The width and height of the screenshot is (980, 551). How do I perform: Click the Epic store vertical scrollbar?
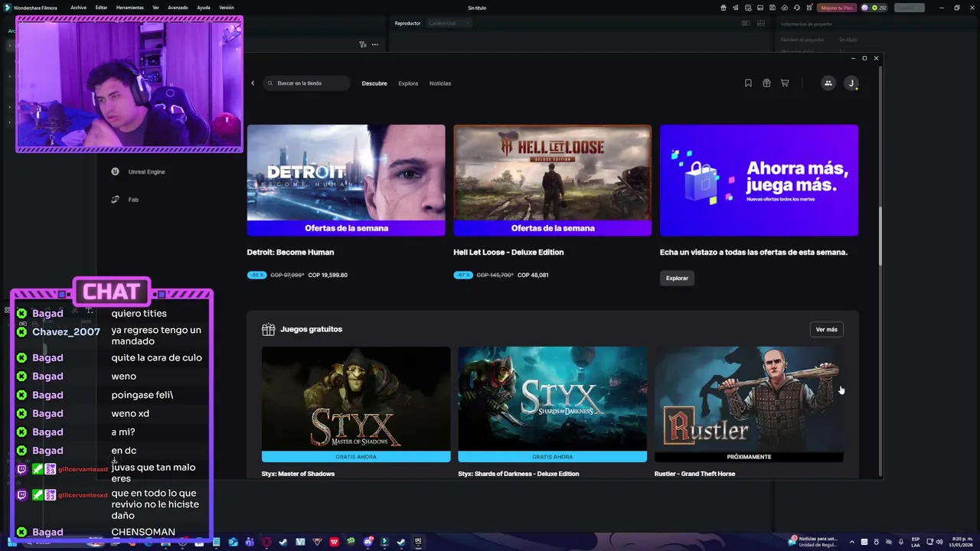(x=880, y=236)
